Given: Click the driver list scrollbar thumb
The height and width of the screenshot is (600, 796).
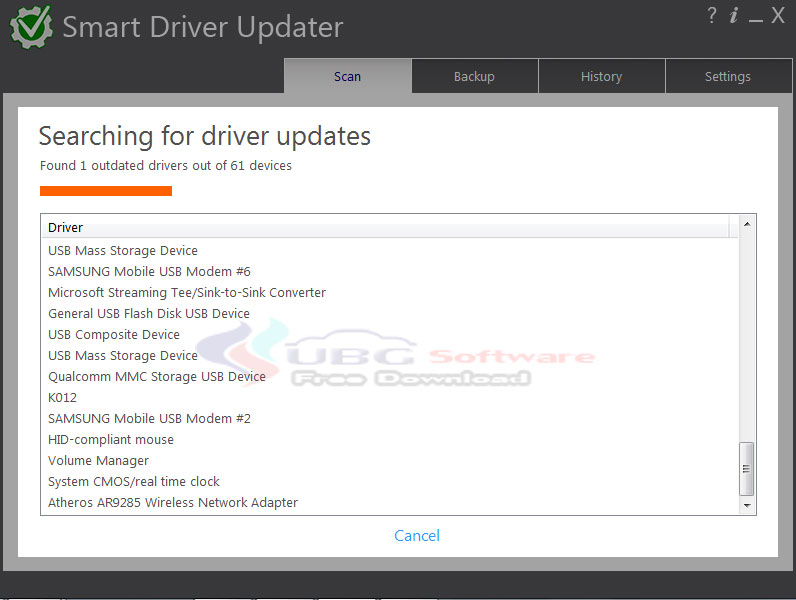Looking at the screenshot, I should [746, 469].
